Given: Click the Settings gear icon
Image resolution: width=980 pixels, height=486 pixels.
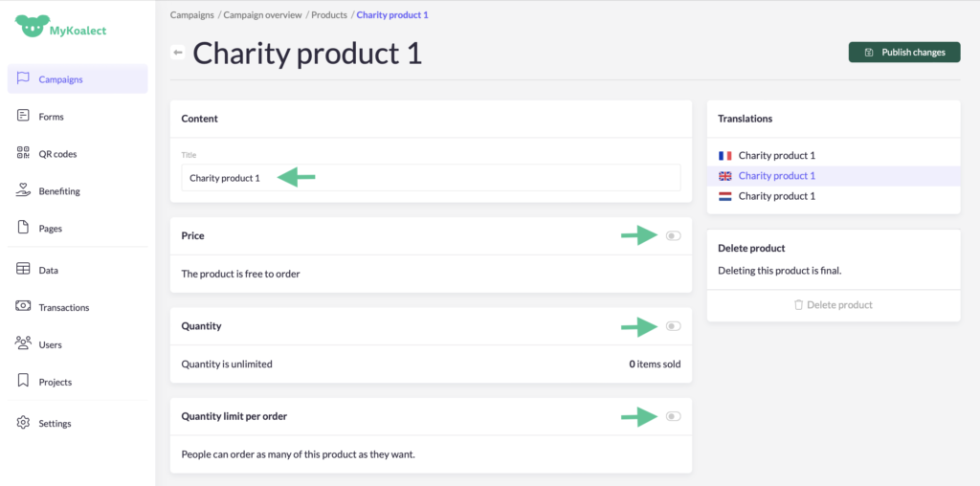Looking at the screenshot, I should point(24,423).
